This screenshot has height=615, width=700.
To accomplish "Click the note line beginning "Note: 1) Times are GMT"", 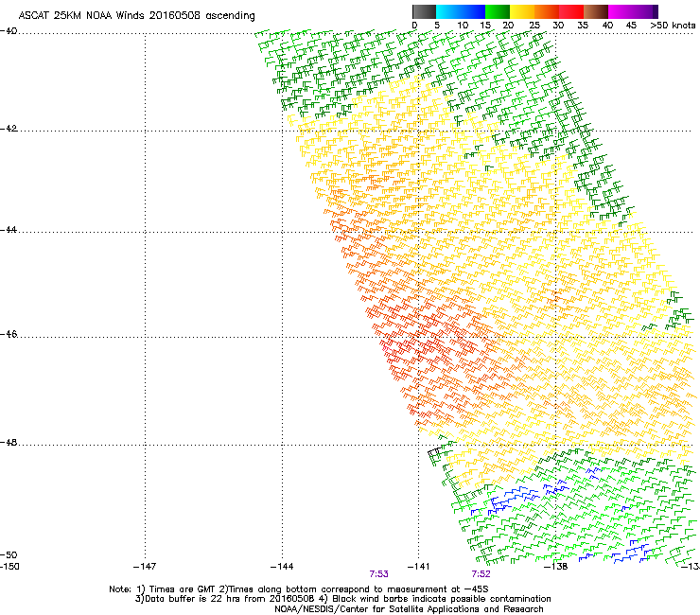I will [298, 589].
